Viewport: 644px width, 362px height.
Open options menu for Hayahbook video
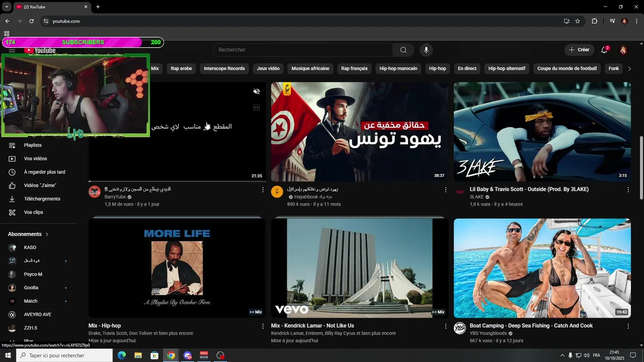445,190
